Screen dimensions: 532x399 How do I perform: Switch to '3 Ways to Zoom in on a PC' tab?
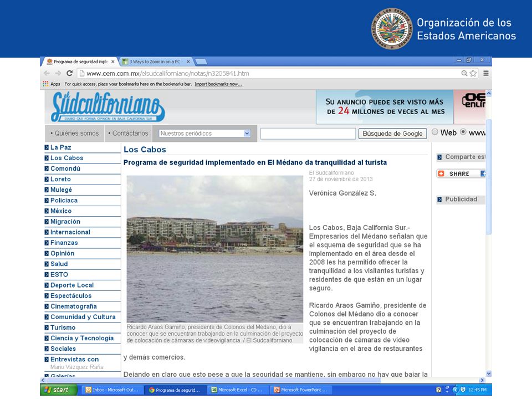(155, 62)
